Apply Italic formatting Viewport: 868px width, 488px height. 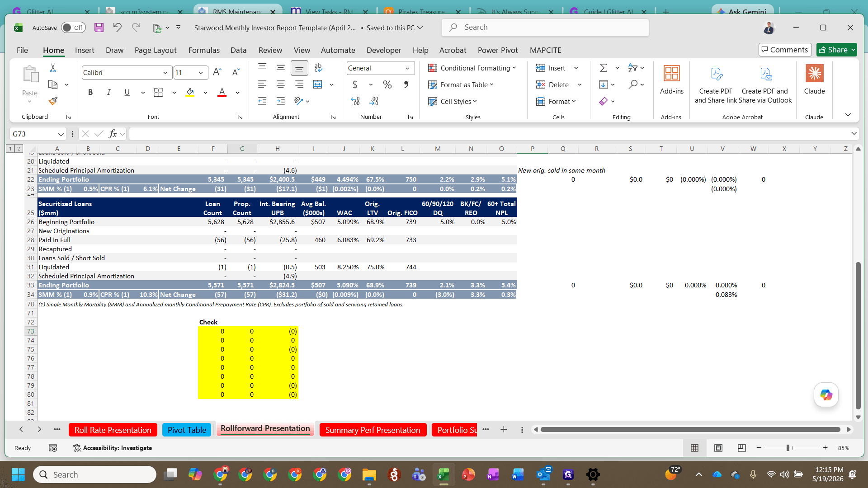(x=108, y=93)
